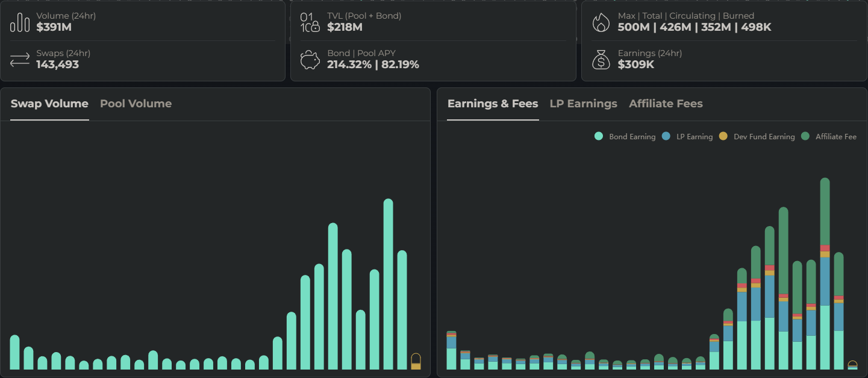Click the lock marker in Swap Volume chart
This screenshot has width=868, height=378.
417,360
